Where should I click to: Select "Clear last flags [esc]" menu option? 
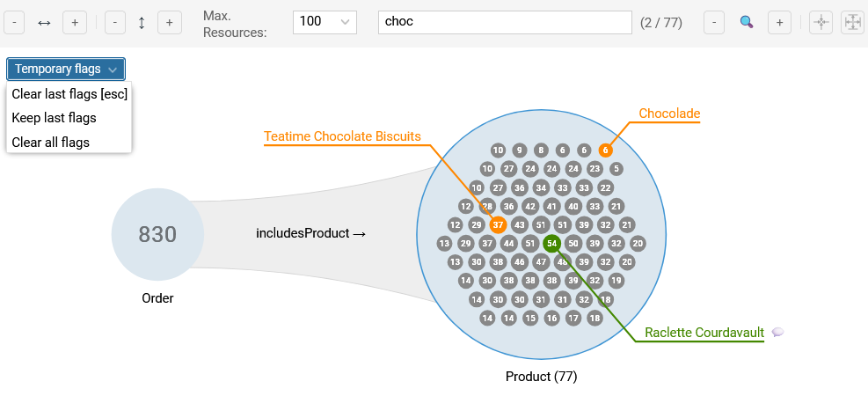[69, 94]
